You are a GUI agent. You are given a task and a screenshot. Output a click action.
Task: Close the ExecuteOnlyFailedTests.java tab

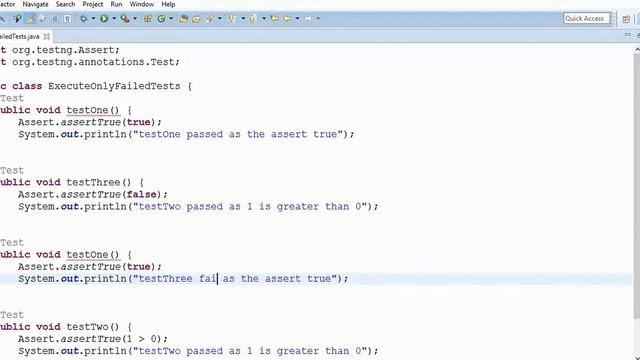47,36
